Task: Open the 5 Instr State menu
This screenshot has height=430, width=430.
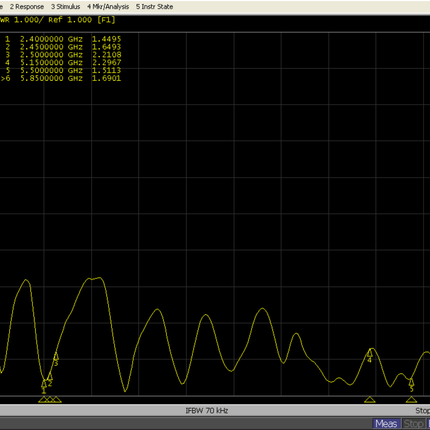Action: (x=154, y=7)
